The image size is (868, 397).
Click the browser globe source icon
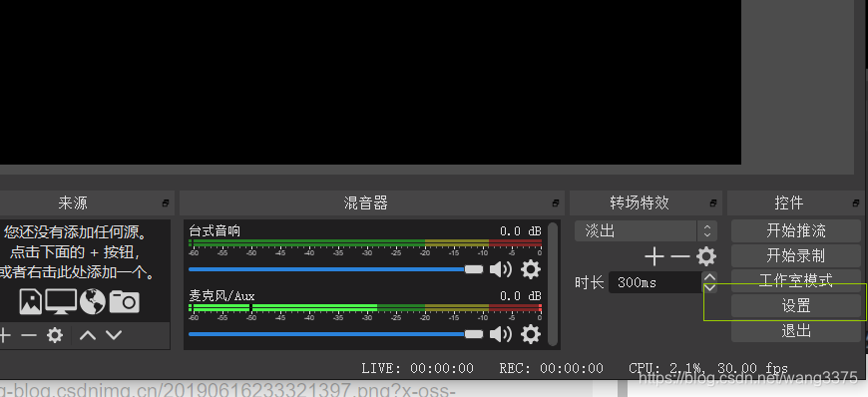pos(93,301)
